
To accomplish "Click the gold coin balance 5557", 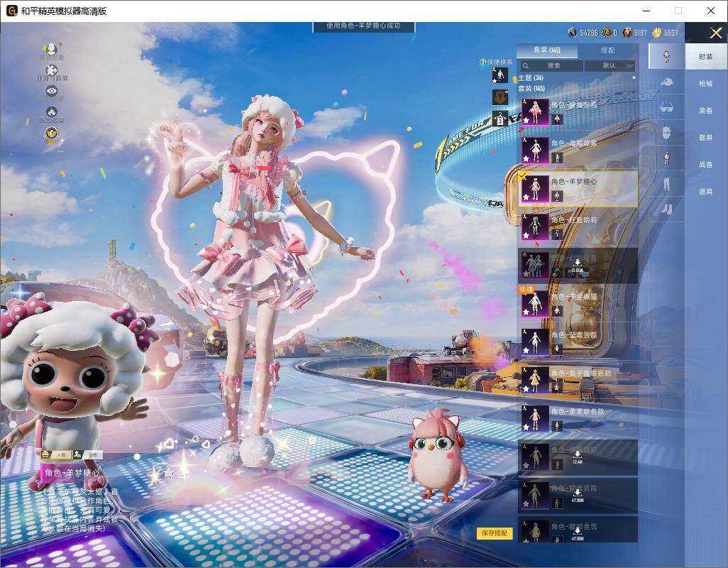I will pyautogui.click(x=665, y=33).
